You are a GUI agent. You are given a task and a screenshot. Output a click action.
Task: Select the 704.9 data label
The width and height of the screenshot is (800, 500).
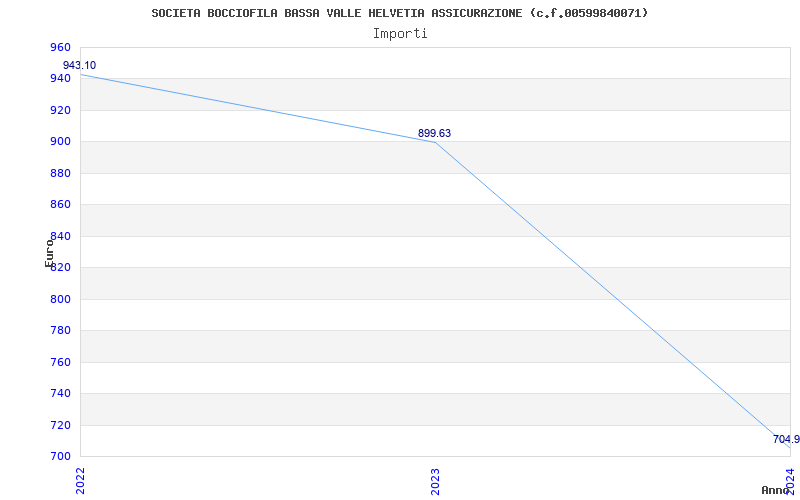tap(786, 439)
